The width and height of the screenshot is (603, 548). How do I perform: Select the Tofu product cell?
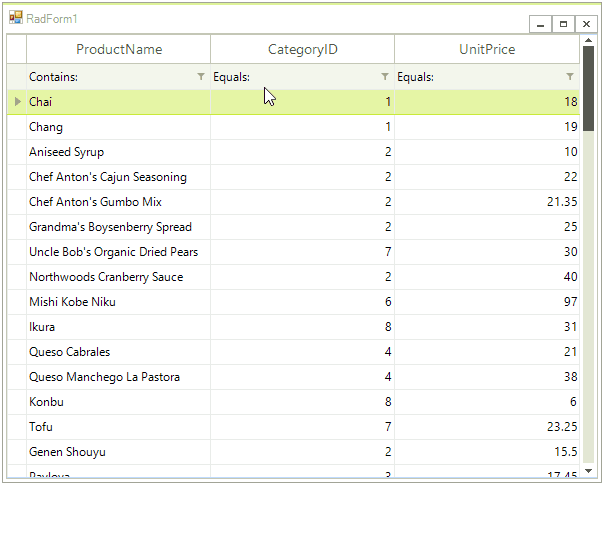pos(118,427)
